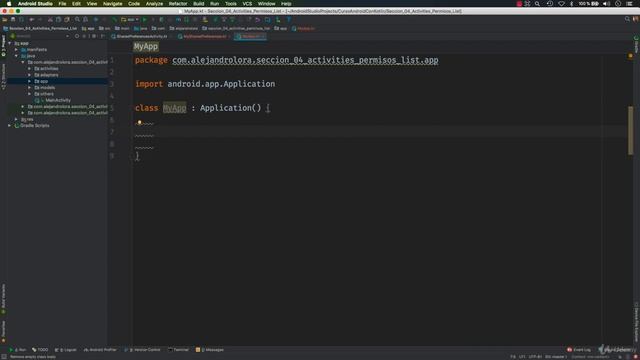Click the help question mark toolbar icon
The height and width of the screenshot is (360, 640).
[x=289, y=19]
